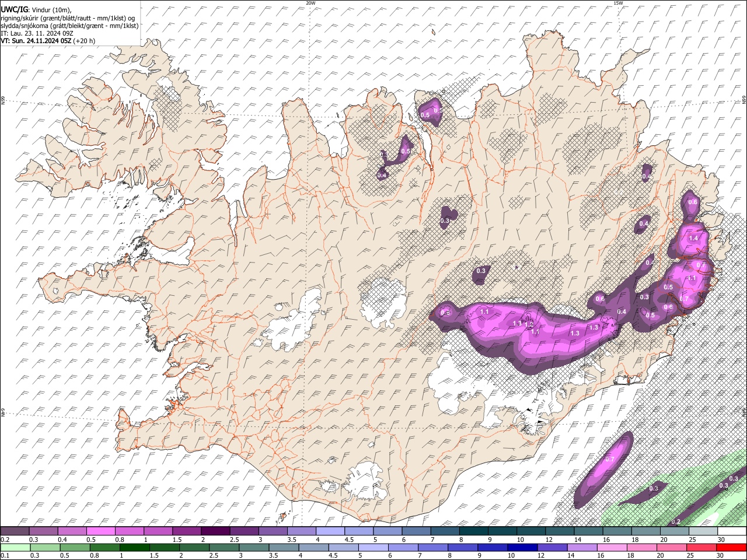Viewport: 747px width, 560px height.
Task: Click the 'UWC/IG: Vindur (10m)' title line
Action: (36, 9)
